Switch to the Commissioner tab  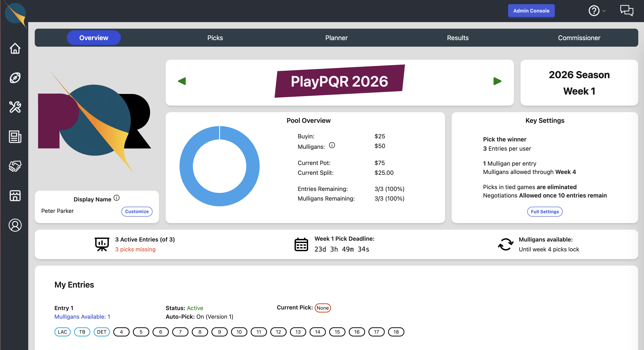(579, 38)
